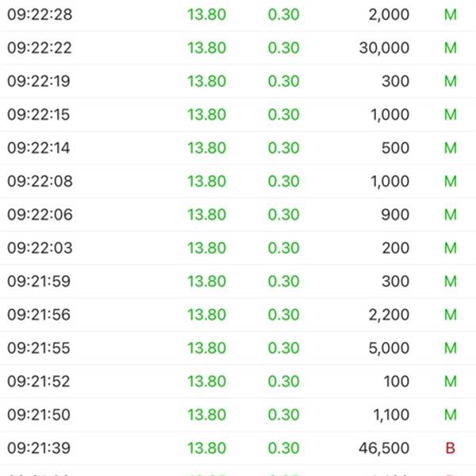476x476 pixels.
Task: Click the 500 volume at 09:22:14
Action: (x=396, y=148)
